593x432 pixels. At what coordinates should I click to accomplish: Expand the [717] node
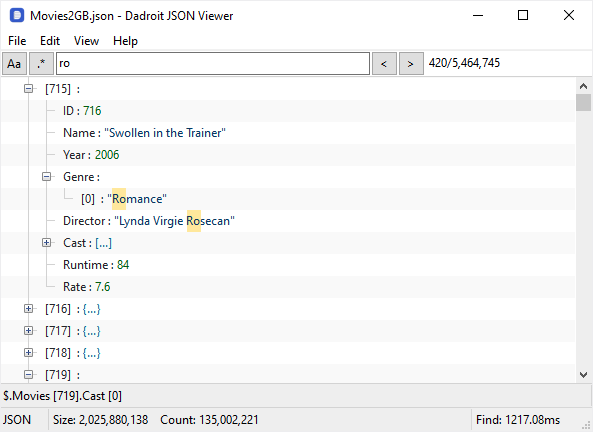[x=28, y=331]
